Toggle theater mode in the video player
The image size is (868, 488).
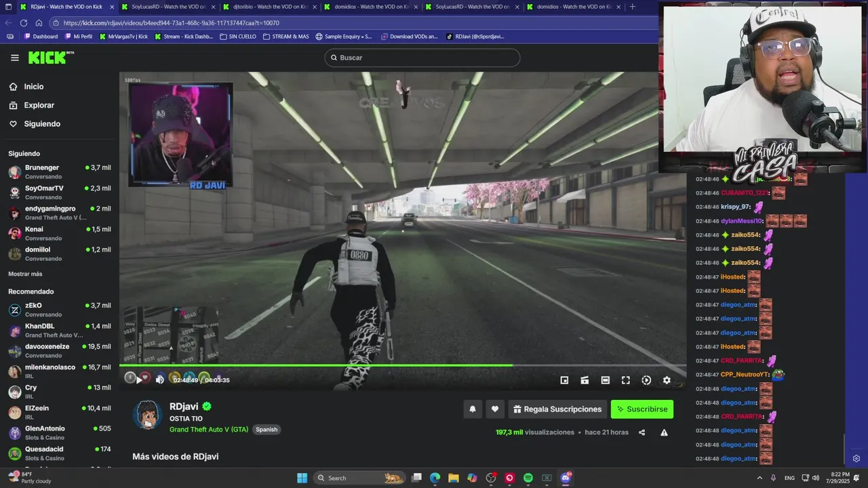[605, 380]
